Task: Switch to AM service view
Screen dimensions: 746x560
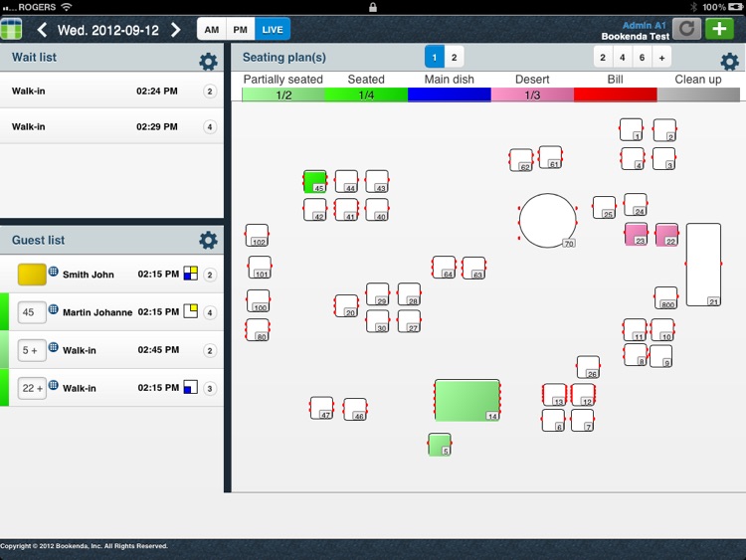Action: pyautogui.click(x=212, y=30)
